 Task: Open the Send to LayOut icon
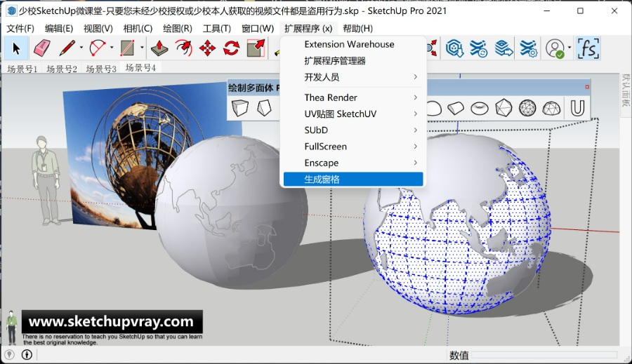(503, 48)
